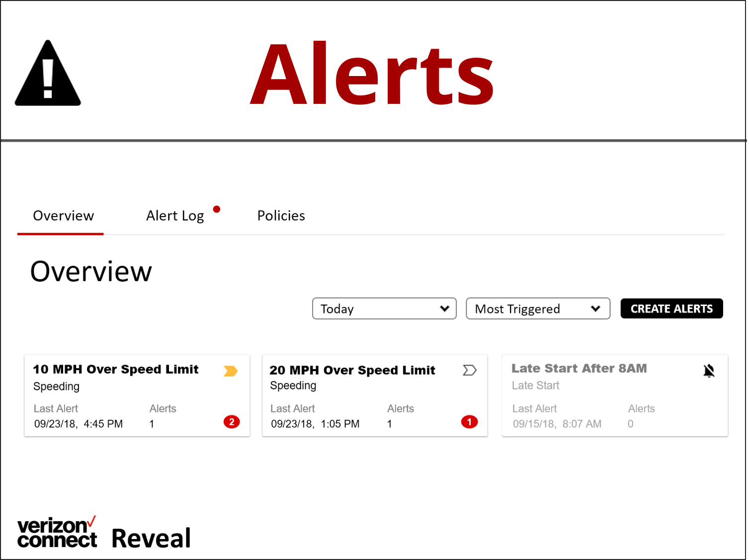Switch to the Alert Log tab
749x560 pixels.
click(175, 216)
